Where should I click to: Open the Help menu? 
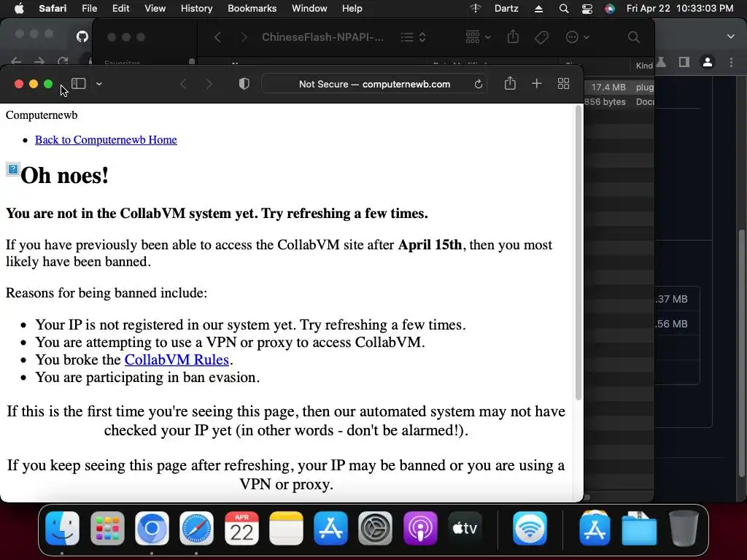click(x=352, y=9)
